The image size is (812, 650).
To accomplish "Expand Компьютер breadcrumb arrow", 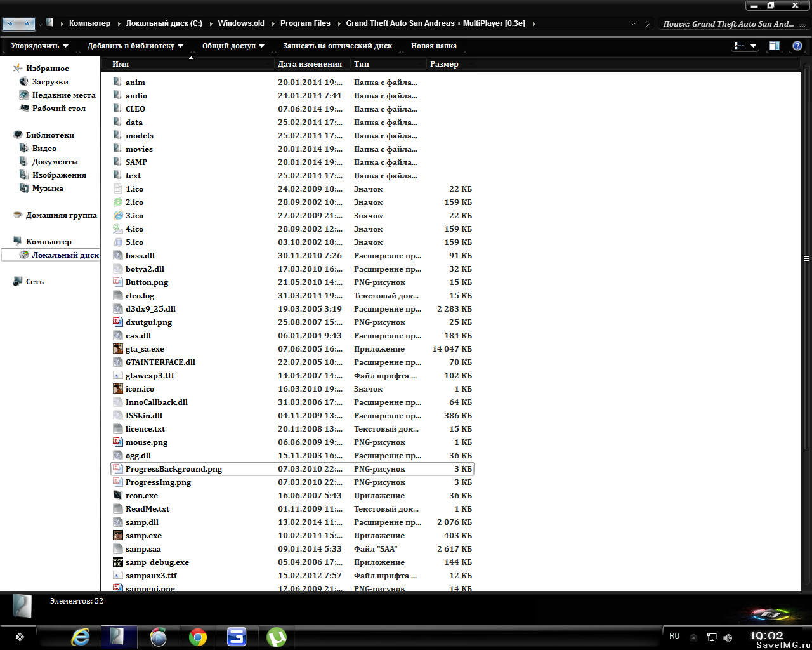I will click(x=118, y=23).
